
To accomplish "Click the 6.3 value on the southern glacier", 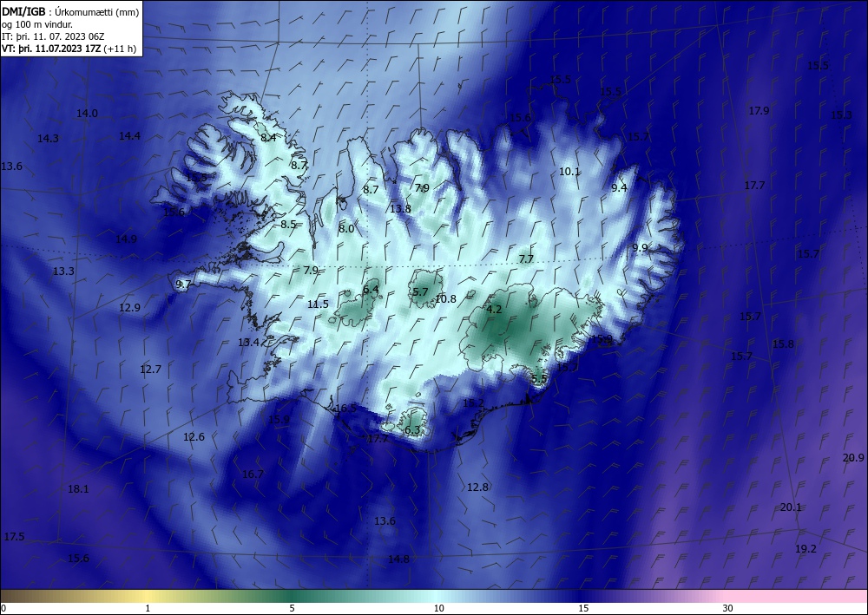I will coord(412,429).
